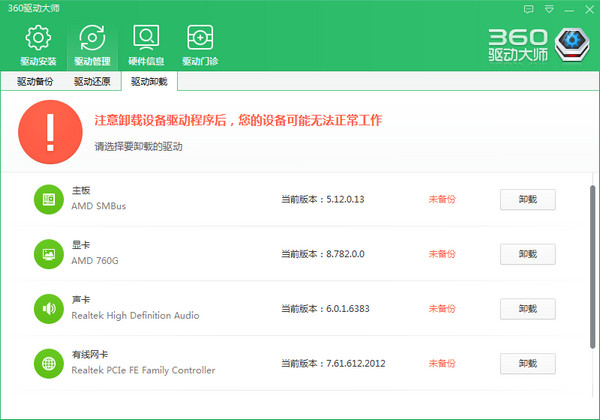Switch to the 驱动备份 tab
Viewport: 600px width, 420px height.
click(x=34, y=82)
